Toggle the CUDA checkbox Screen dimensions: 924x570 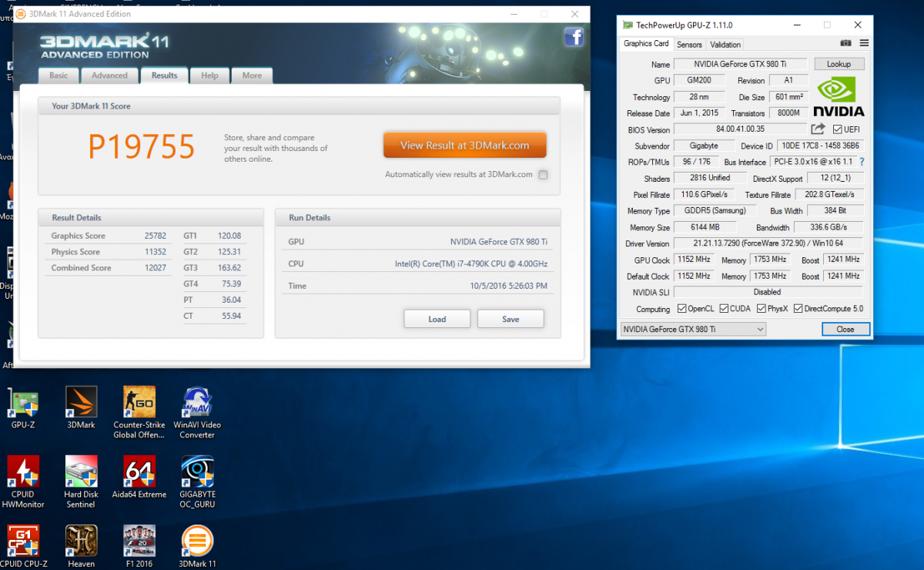point(724,309)
